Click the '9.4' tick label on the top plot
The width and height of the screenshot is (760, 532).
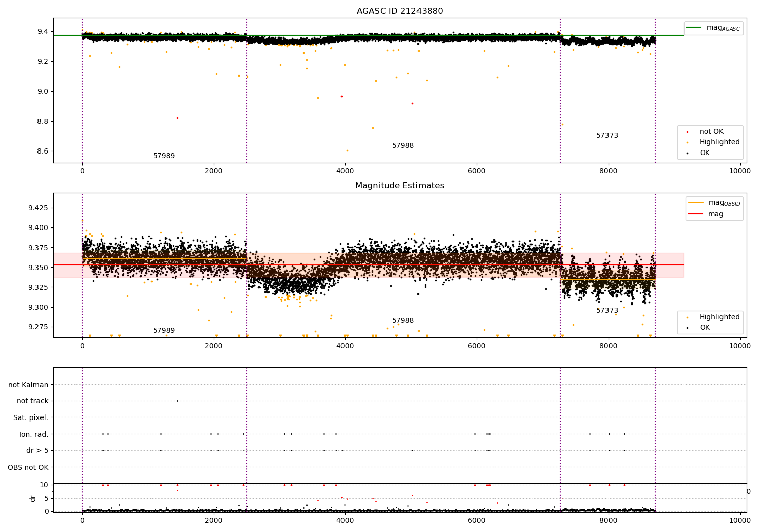click(43, 32)
